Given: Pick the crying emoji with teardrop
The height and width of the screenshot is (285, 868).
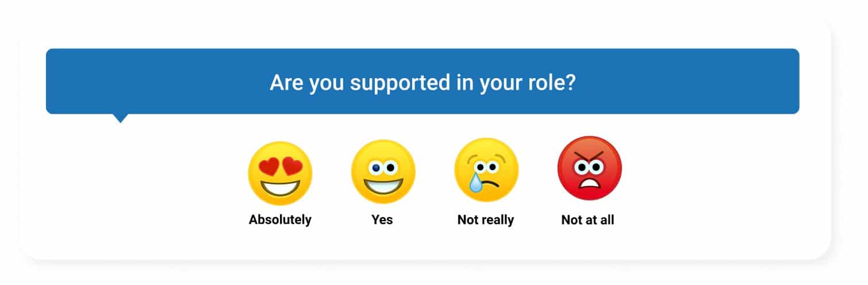Looking at the screenshot, I should 486,170.
